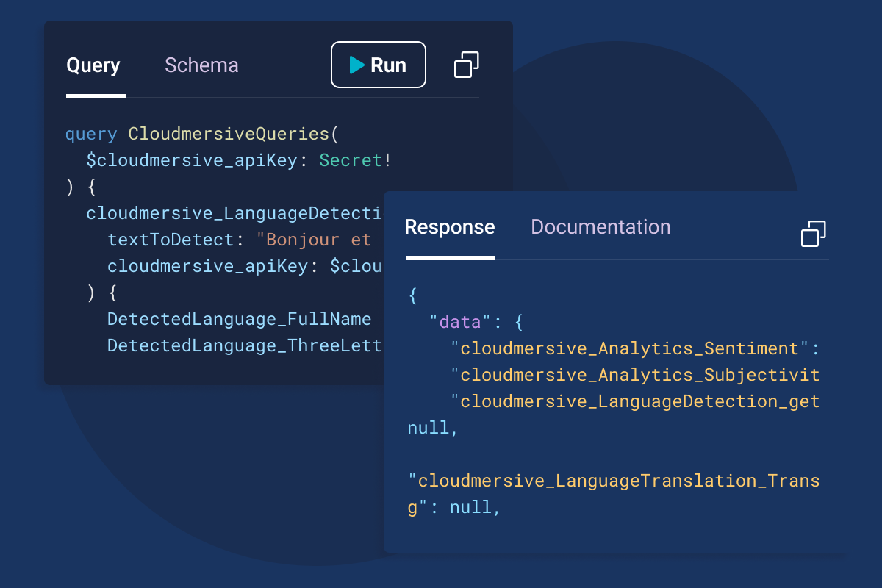
Task: Run the CloudmersiveQueries query
Action: tap(379, 65)
